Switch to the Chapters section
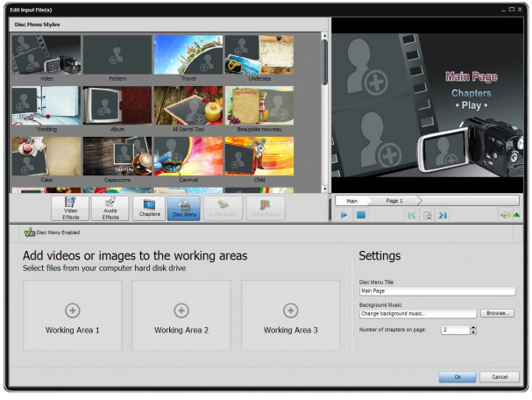This screenshot has height=400, width=532. (148, 208)
